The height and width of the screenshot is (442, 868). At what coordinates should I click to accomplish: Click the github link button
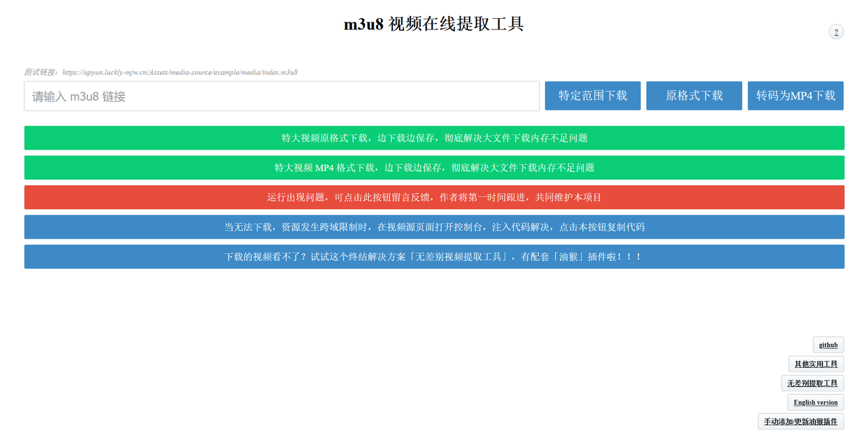[x=828, y=344]
